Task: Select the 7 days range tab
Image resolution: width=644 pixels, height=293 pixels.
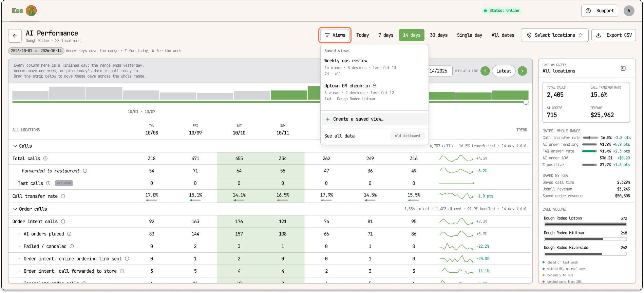Action: [386, 35]
